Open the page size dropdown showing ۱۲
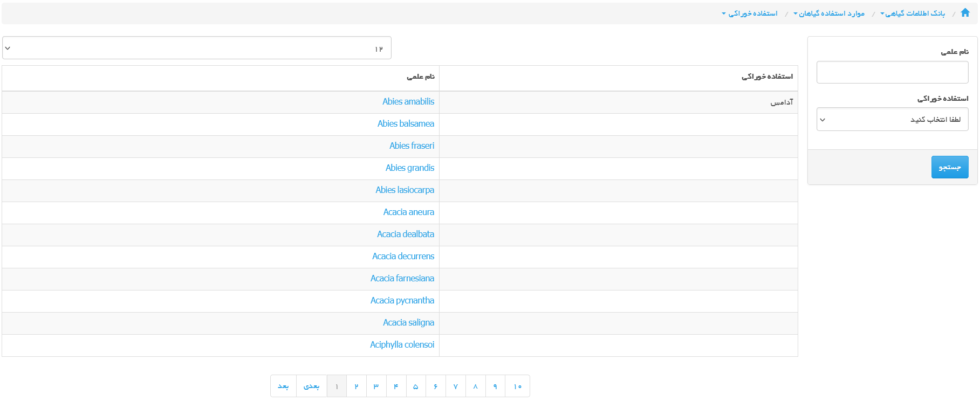This screenshot has height=401, width=980. [197, 48]
